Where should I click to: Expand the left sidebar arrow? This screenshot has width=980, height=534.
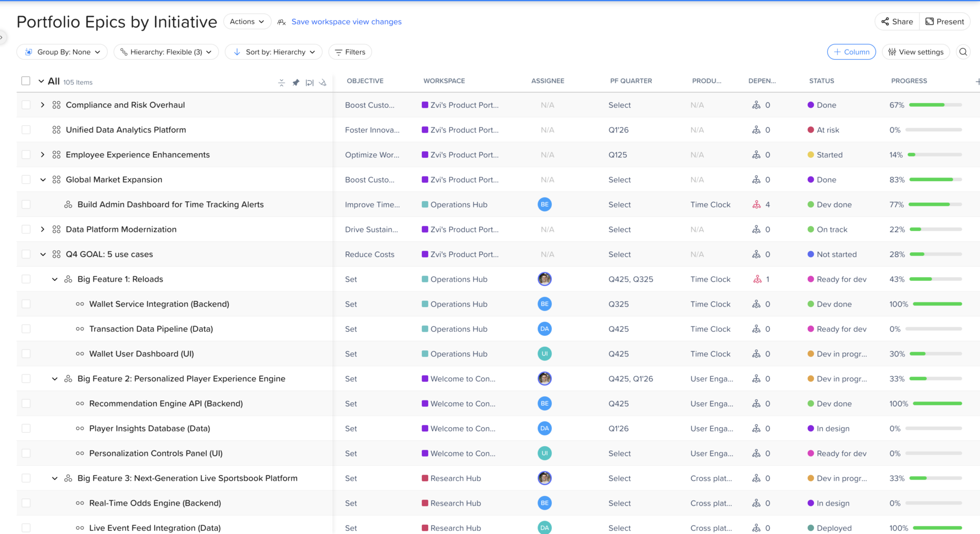click(2, 37)
